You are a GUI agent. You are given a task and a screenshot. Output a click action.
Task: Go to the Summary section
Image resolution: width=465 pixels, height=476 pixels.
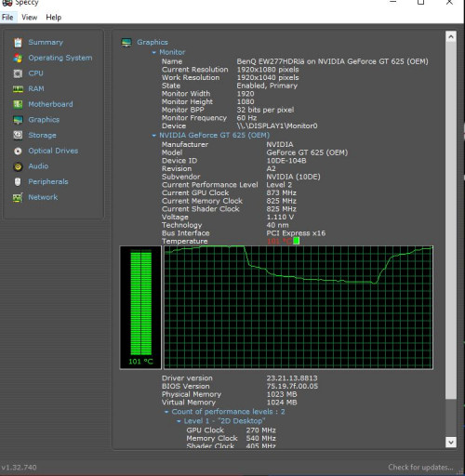click(x=46, y=42)
